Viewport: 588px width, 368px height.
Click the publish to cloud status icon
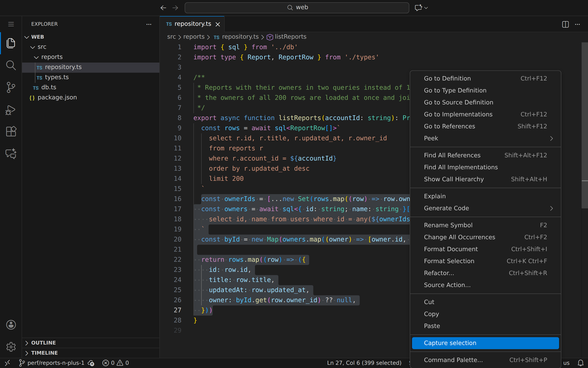click(91, 363)
